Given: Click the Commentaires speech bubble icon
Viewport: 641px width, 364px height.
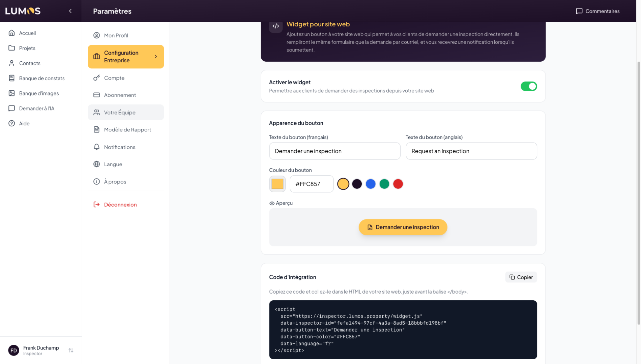Looking at the screenshot, I should click(x=579, y=11).
